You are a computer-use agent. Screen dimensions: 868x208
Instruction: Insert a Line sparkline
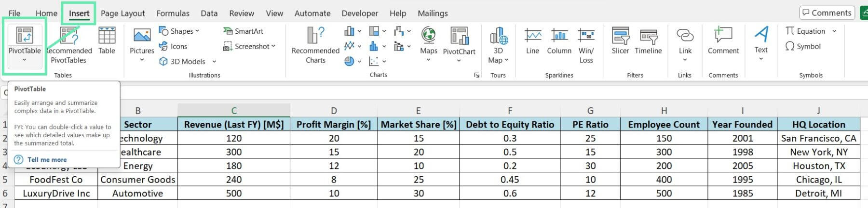pos(532,40)
